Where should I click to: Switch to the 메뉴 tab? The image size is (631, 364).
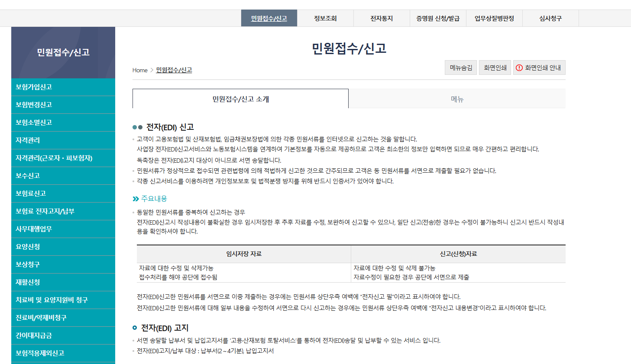tap(457, 98)
